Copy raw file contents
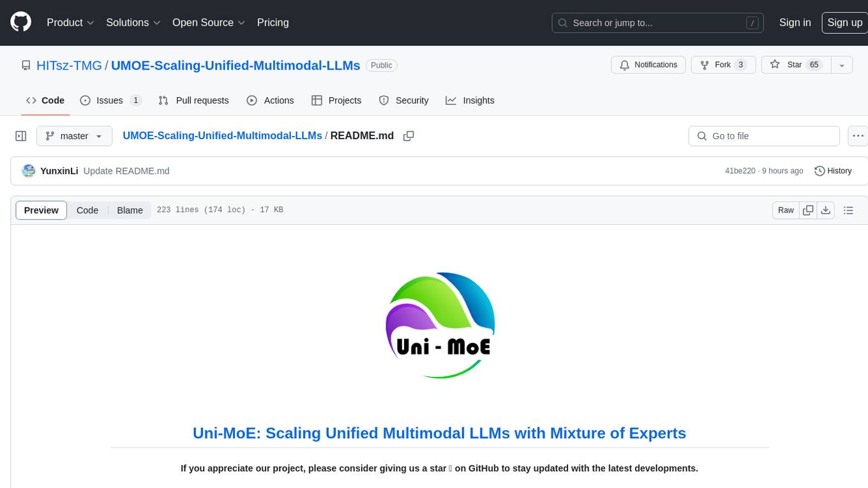The width and height of the screenshot is (868, 488). (x=808, y=210)
